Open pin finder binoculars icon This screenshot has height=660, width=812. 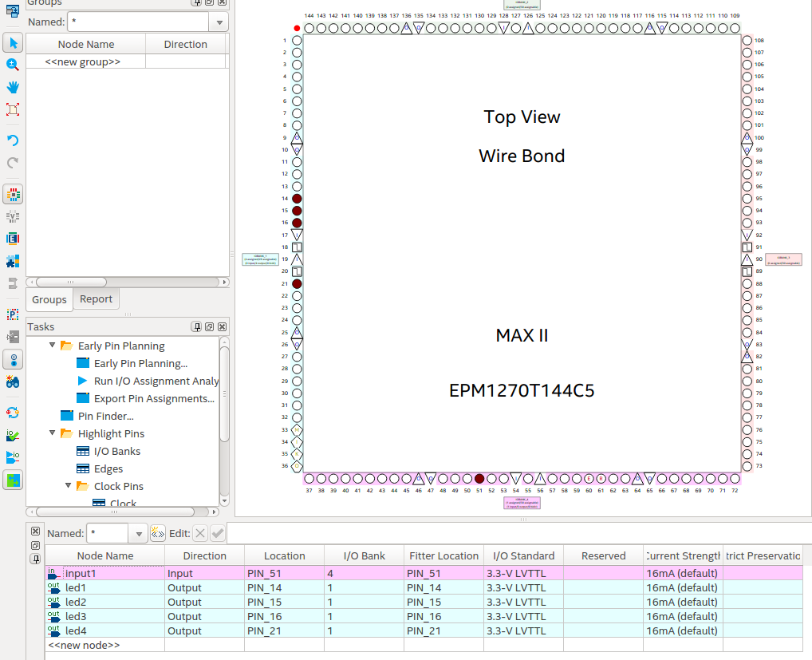(13, 381)
